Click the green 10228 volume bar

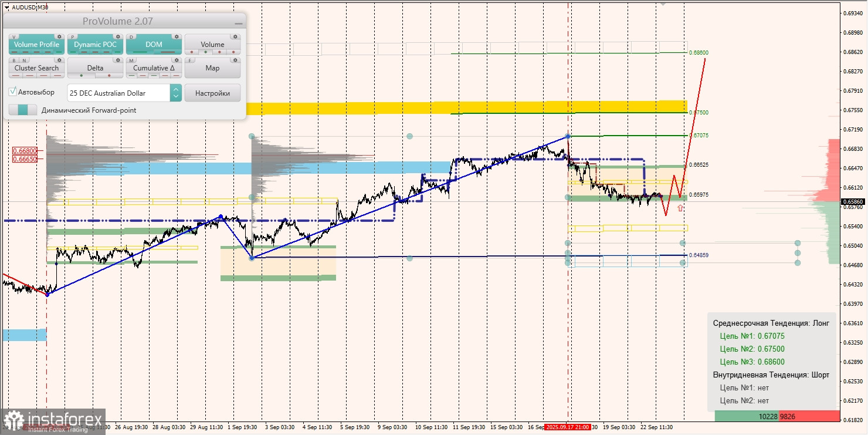747,416
